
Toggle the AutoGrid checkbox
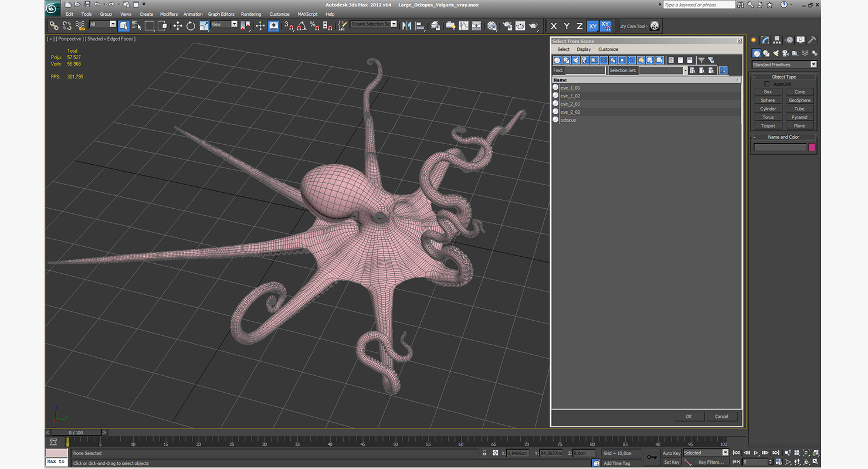point(767,84)
